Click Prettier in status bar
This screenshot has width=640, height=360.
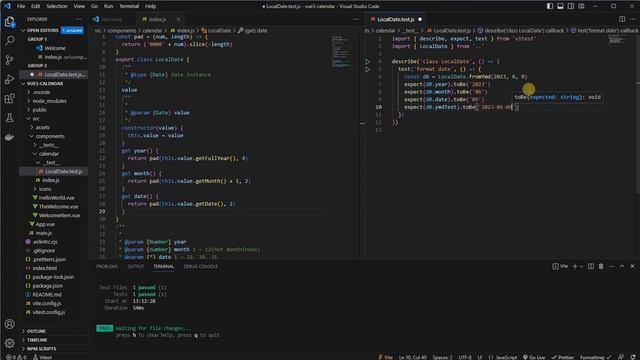click(562, 357)
